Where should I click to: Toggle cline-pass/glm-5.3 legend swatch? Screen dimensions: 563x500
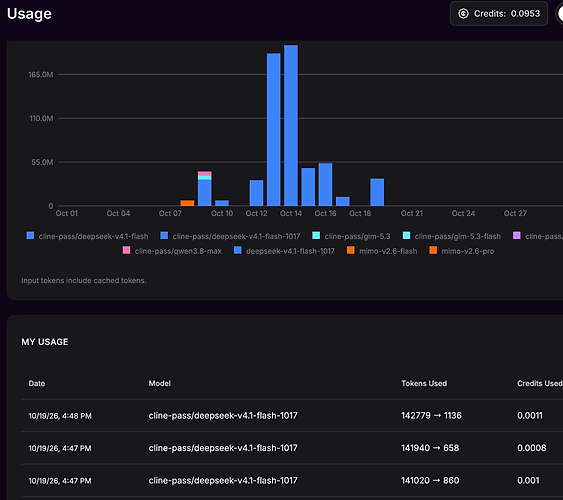pyautogui.click(x=316, y=235)
